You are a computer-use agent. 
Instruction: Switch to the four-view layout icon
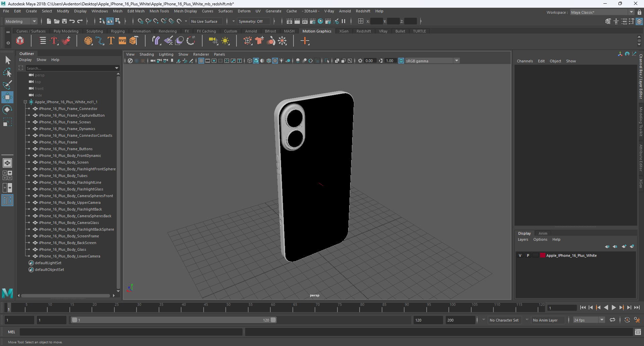(7, 175)
